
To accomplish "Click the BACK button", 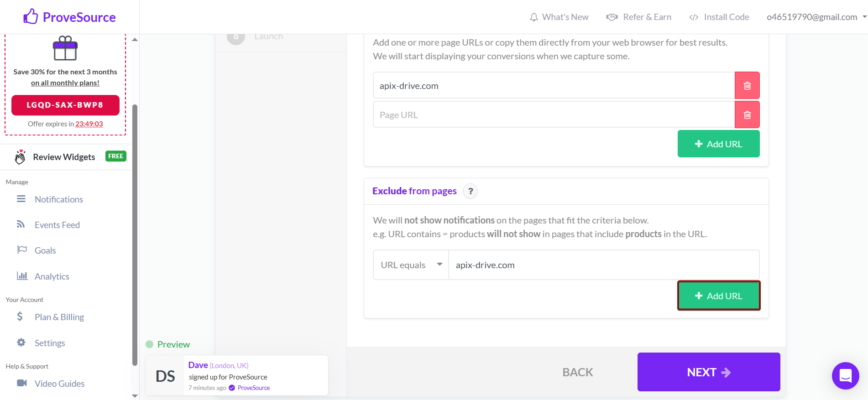I will 578,372.
